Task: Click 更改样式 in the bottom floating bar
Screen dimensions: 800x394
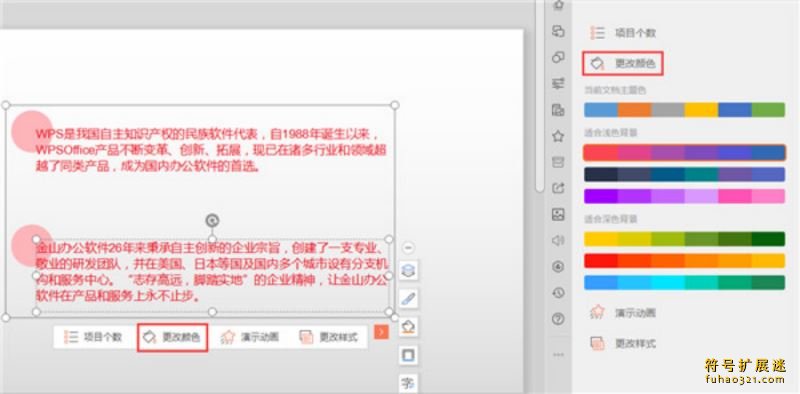Action: coord(329,337)
